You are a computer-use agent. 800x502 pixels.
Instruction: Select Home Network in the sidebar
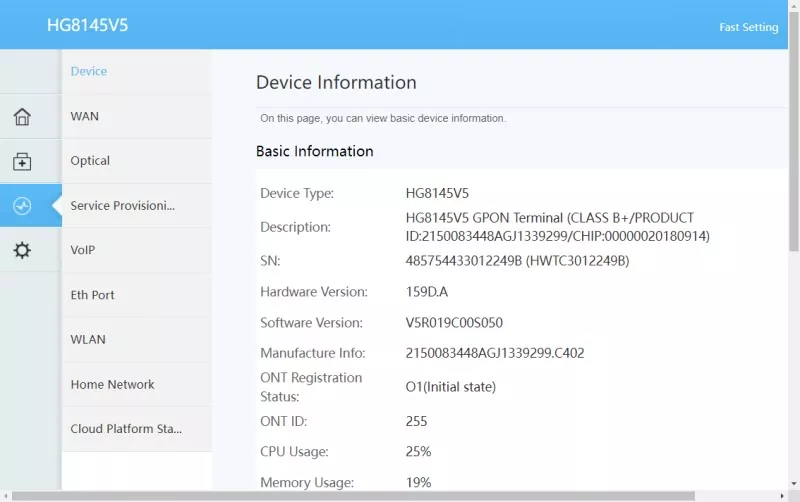[112, 385]
